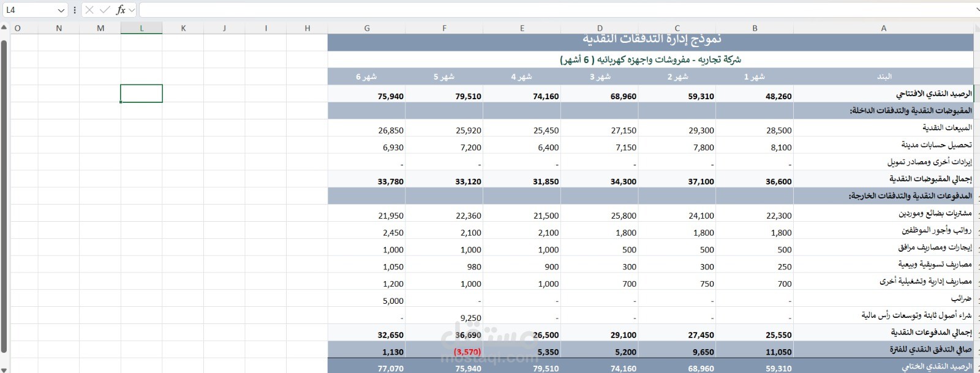The image size is (980, 373).
Task: Click header cell 'شهر 3'
Action: click(x=600, y=77)
